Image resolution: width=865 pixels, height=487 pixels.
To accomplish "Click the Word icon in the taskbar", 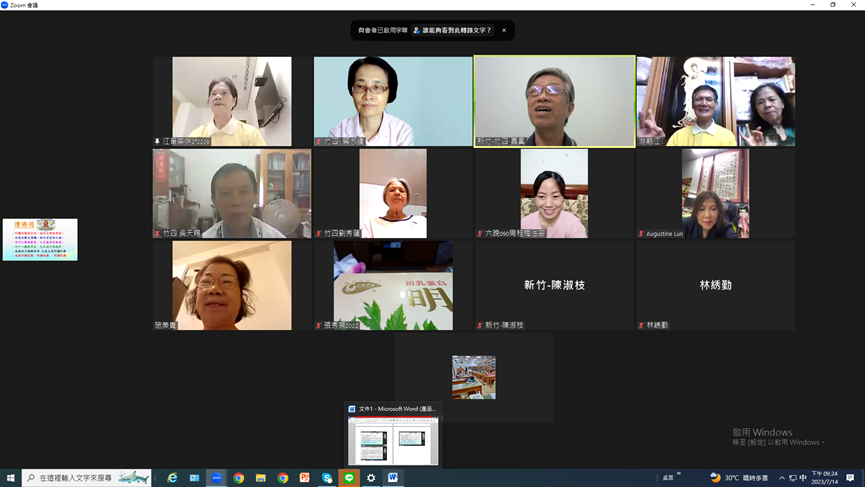I will coord(393,478).
